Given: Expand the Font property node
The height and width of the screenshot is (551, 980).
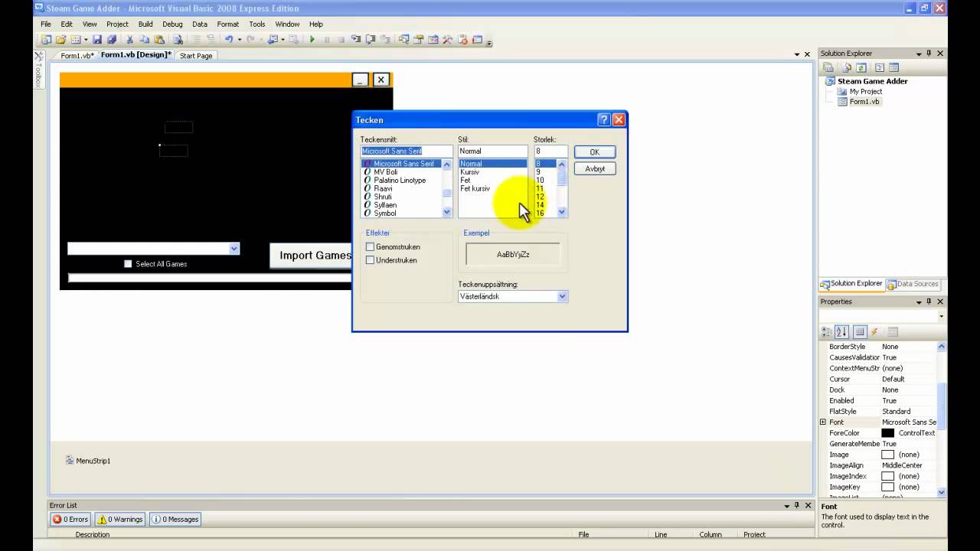Looking at the screenshot, I should click(x=823, y=422).
